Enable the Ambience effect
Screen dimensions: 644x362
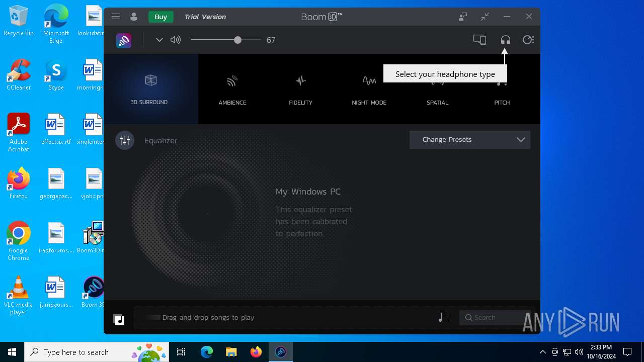coord(232,89)
